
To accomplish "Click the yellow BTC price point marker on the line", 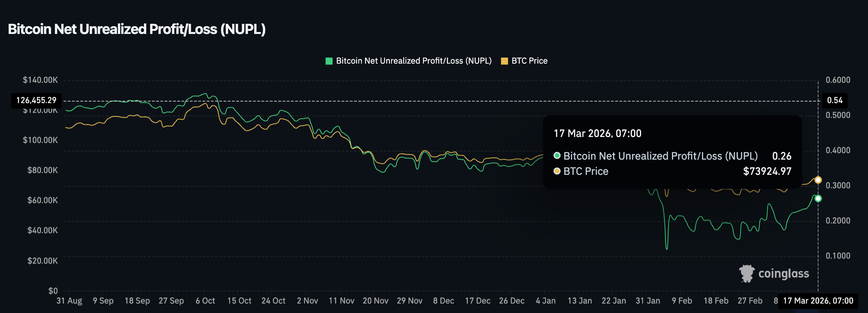I will (x=818, y=180).
